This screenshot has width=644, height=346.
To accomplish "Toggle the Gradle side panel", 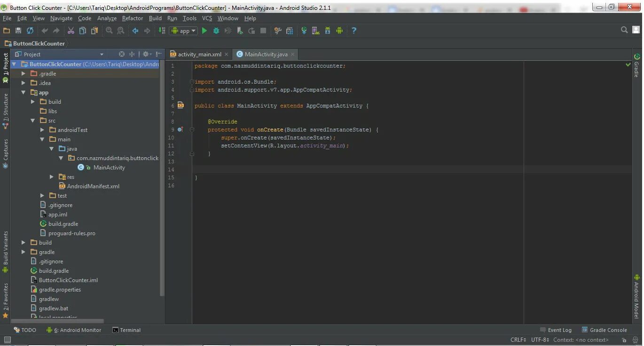I will [637, 65].
